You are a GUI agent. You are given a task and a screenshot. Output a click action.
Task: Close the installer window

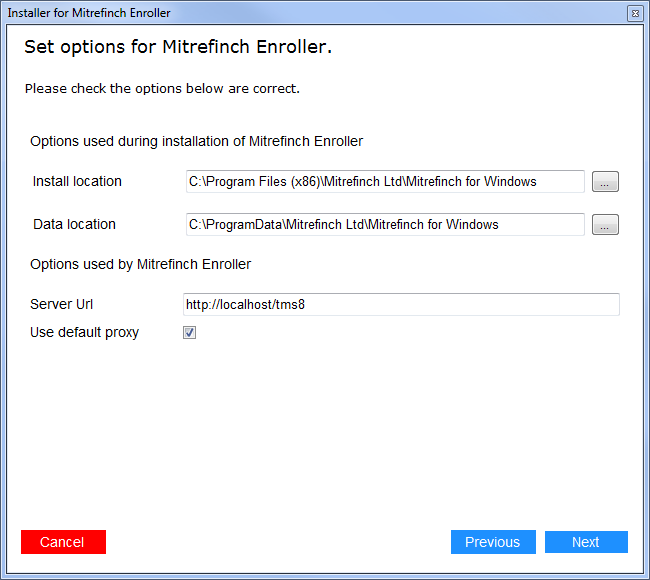pos(635,14)
